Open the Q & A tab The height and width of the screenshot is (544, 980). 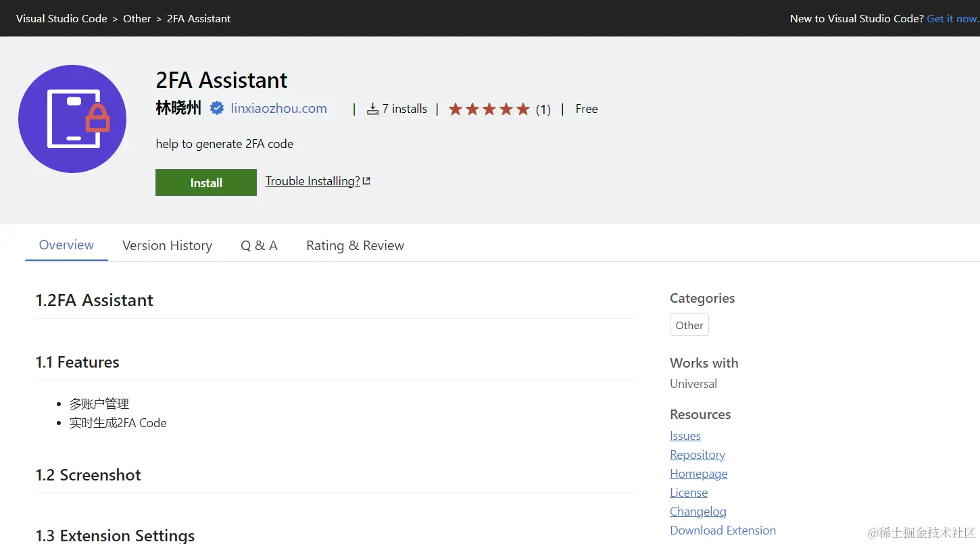pos(259,245)
